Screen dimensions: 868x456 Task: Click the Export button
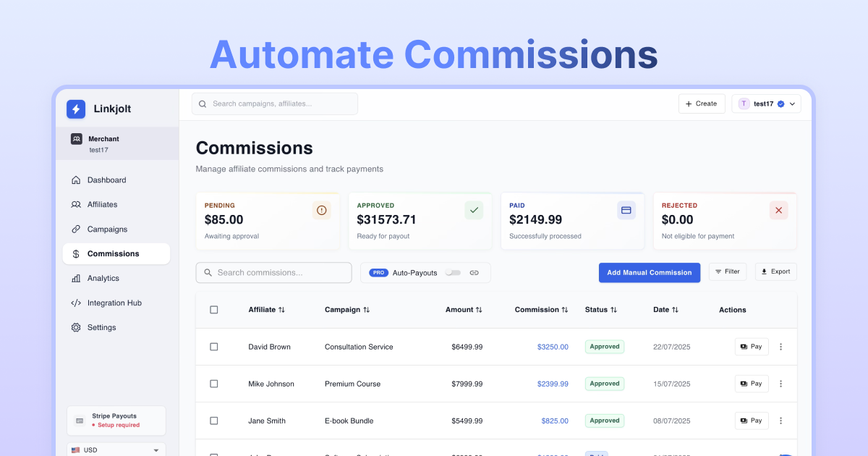[x=775, y=271]
